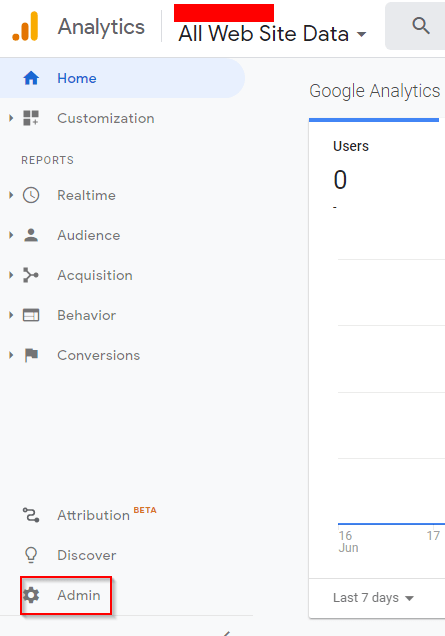Expand the Audience reports arrow
The height and width of the screenshot is (636, 445).
point(11,235)
